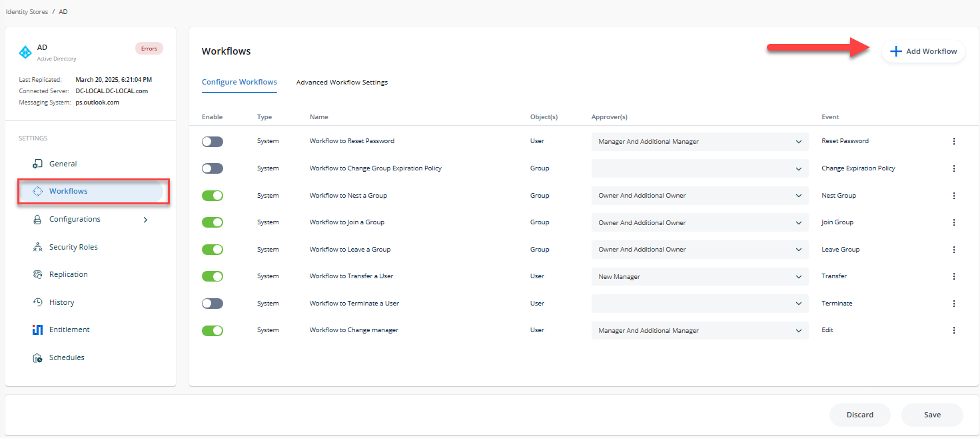Click the General settings icon

pyautogui.click(x=38, y=164)
